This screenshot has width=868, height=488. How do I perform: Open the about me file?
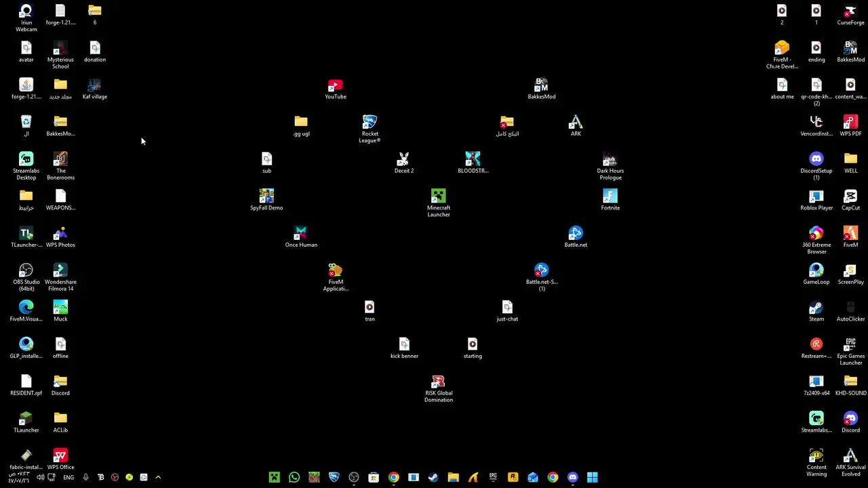[782, 89]
